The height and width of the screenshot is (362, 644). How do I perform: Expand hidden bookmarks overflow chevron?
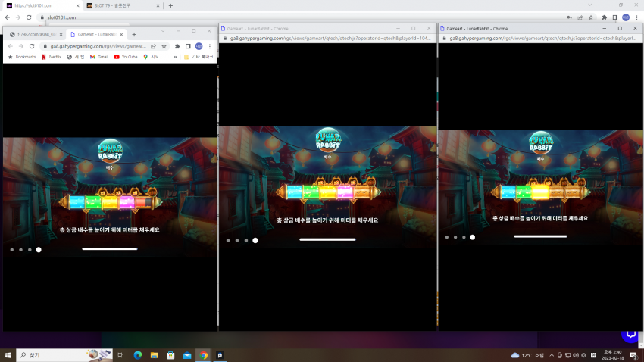(175, 57)
